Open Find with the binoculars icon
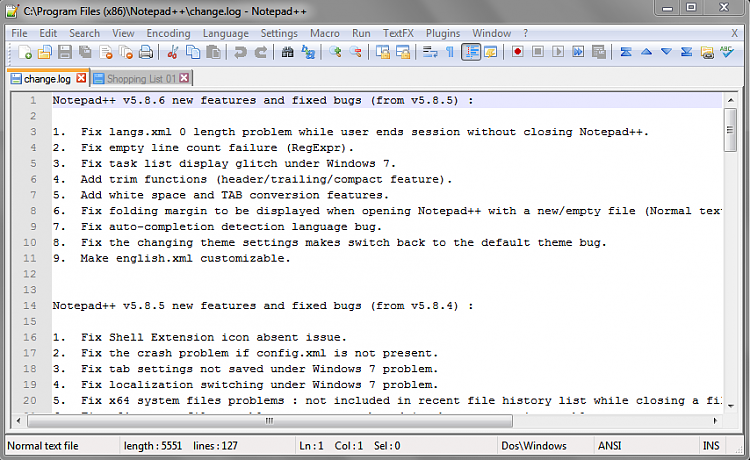750x460 pixels. [287, 52]
